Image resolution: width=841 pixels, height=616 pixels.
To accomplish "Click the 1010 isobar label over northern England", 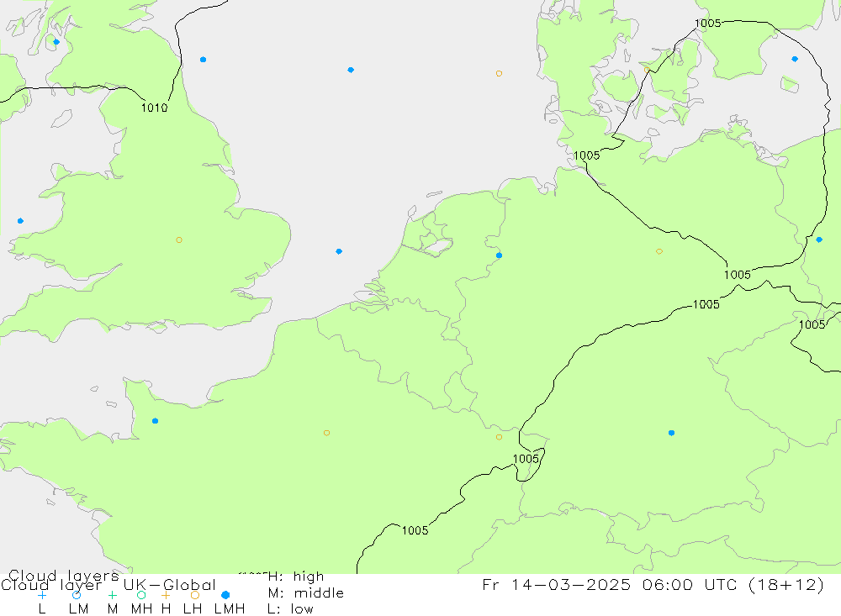I will pos(155,108).
